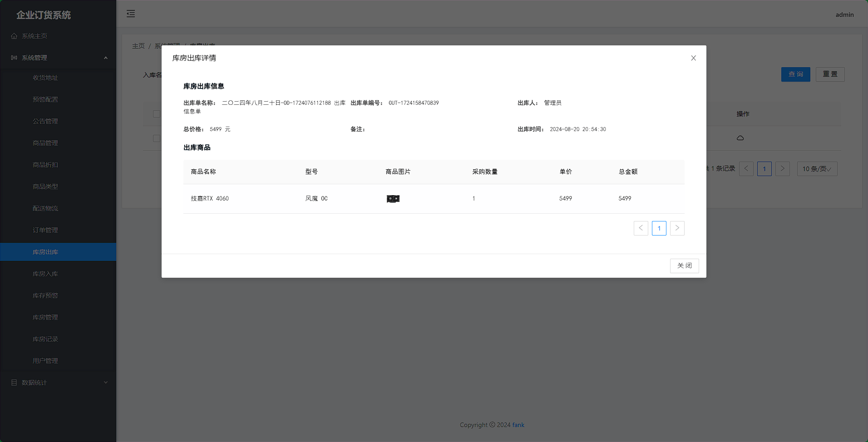Select 库房出库 in sidebar
The image size is (868, 442).
click(58, 252)
